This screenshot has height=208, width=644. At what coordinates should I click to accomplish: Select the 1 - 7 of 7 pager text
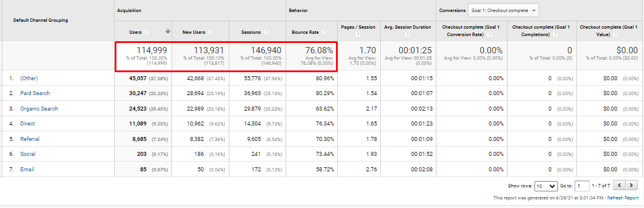pos(601,186)
